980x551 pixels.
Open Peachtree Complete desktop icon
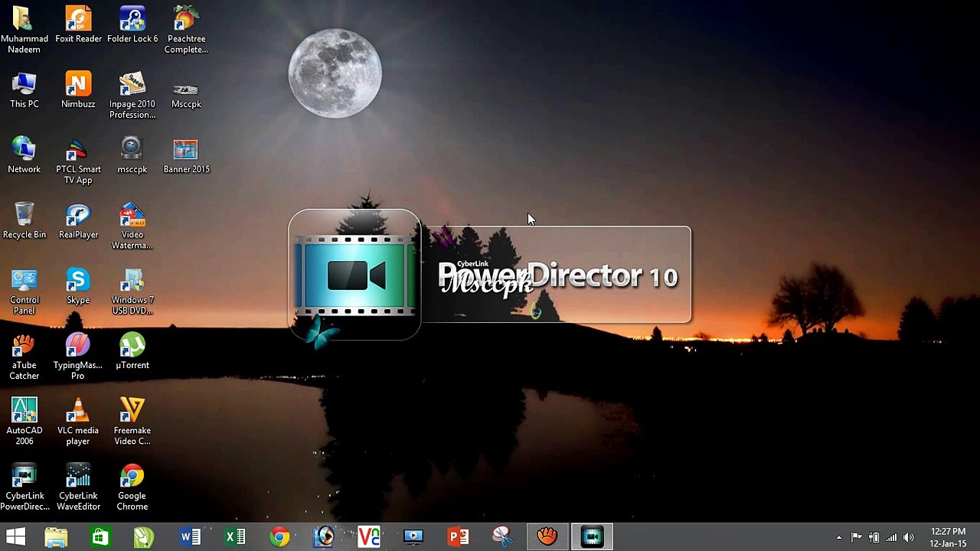(186, 30)
